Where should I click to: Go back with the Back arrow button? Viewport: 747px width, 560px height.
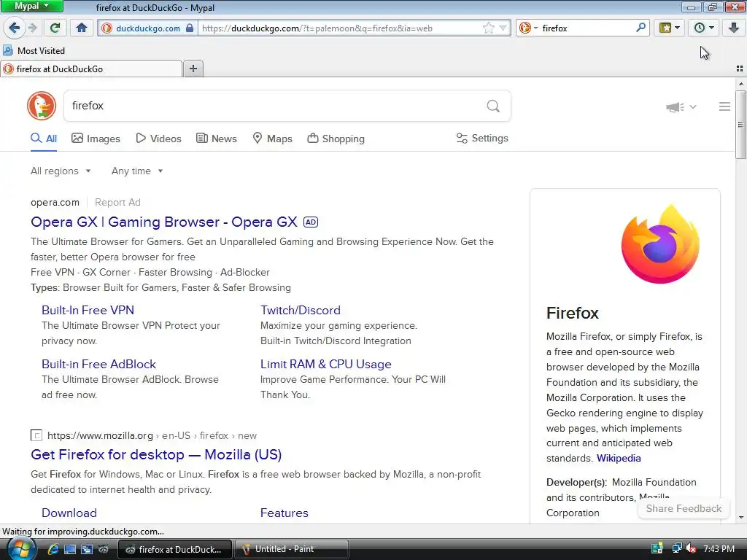tap(15, 28)
